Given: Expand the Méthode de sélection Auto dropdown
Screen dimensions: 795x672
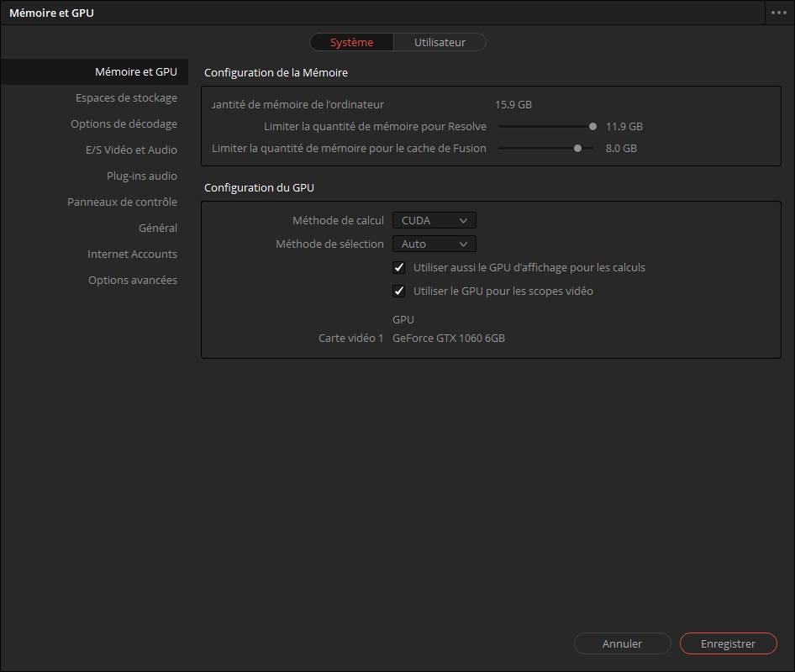Looking at the screenshot, I should tap(434, 244).
